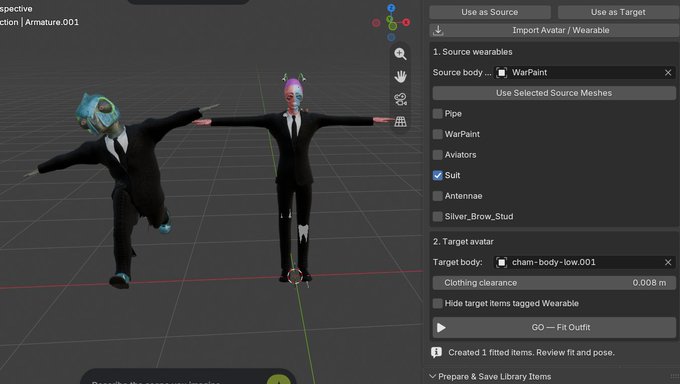Click the Armature.001 label in viewport
680x384 pixels.
(x=52, y=22)
